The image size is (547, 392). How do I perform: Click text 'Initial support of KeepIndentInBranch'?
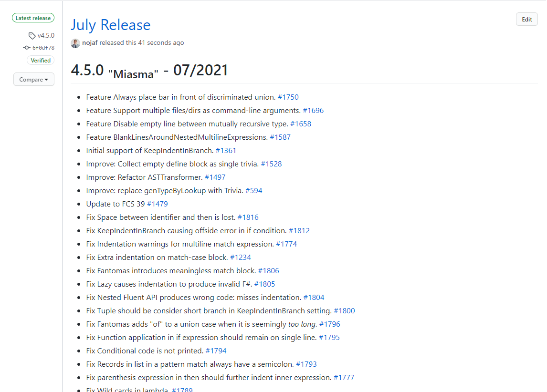[150, 151]
